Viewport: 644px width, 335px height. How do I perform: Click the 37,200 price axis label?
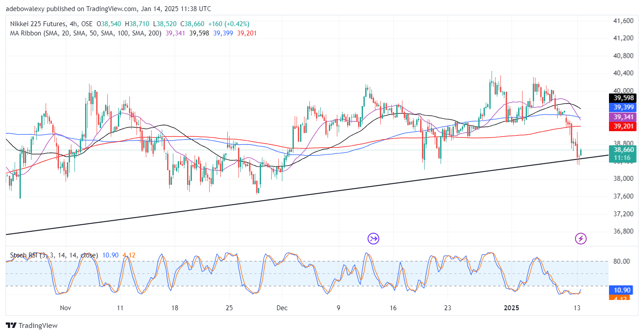click(624, 214)
